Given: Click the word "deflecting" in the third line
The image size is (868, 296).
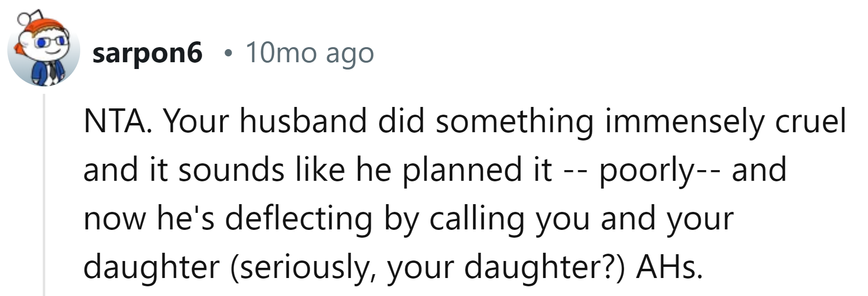Looking at the screenshot, I should [x=299, y=218].
